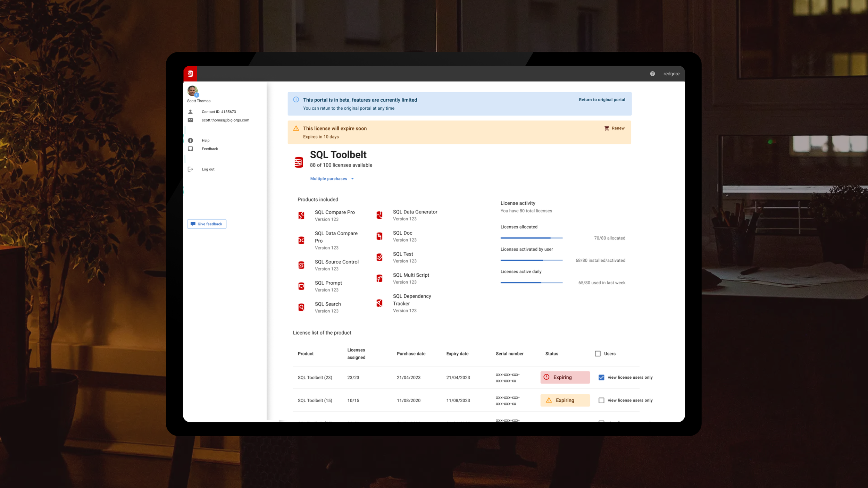Click the SQL Prompt icon
The height and width of the screenshot is (488, 868).
tap(301, 286)
